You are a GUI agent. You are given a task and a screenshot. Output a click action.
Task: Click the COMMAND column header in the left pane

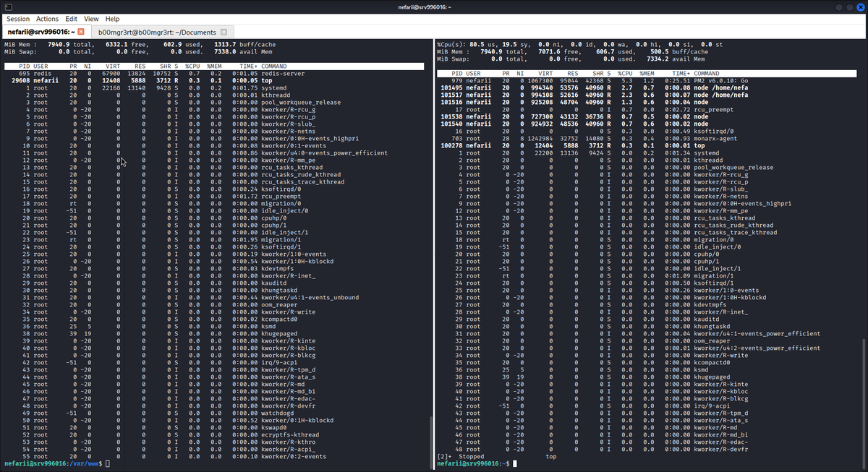pyautogui.click(x=275, y=66)
